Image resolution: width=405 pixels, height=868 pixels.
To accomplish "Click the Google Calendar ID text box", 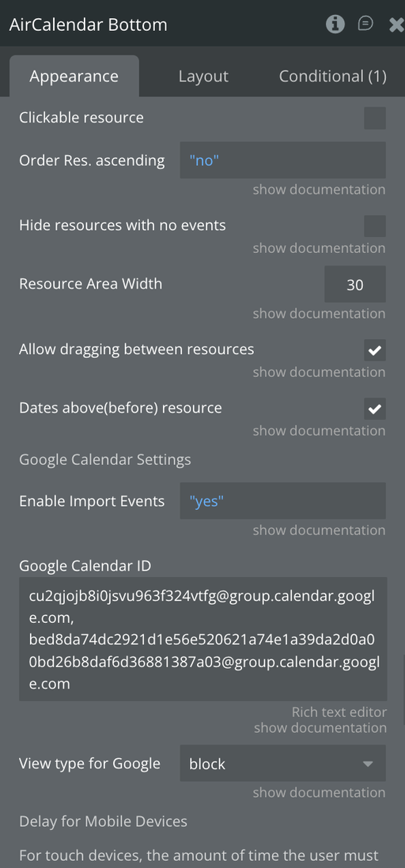I will (x=202, y=640).
